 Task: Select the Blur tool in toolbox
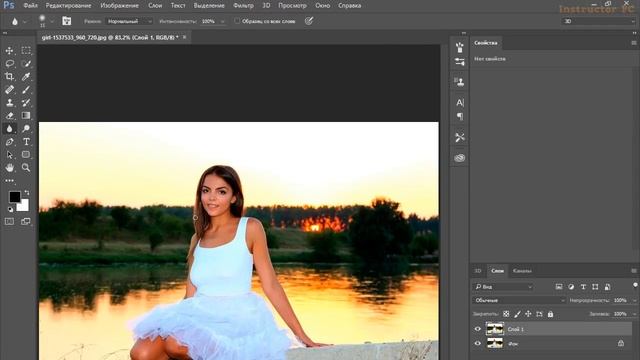9,129
